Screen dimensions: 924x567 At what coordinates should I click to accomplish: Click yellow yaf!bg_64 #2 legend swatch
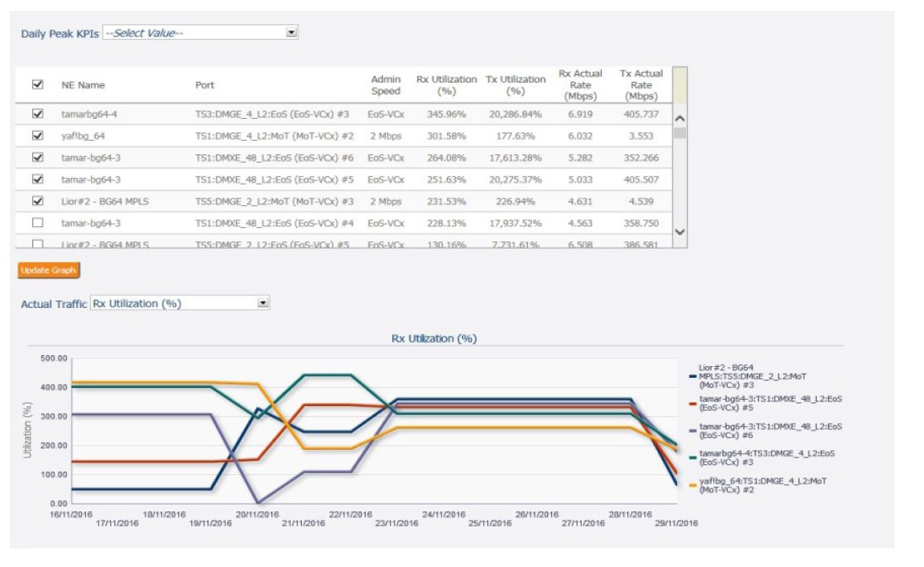(692, 486)
